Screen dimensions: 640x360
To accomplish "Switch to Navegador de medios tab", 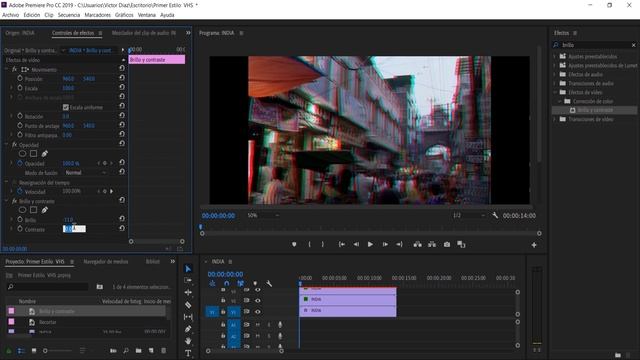I will tap(106, 262).
